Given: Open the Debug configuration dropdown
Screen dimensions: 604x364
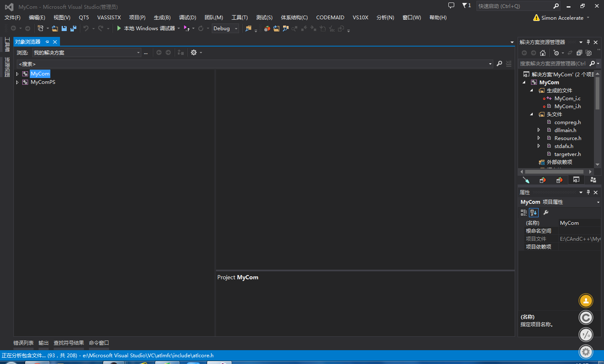Looking at the screenshot, I should click(x=225, y=29).
